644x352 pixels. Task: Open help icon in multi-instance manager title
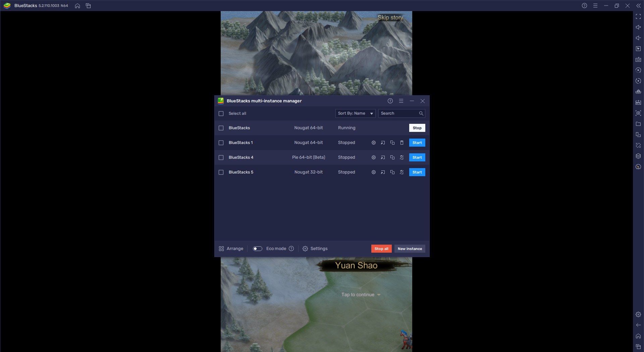390,101
